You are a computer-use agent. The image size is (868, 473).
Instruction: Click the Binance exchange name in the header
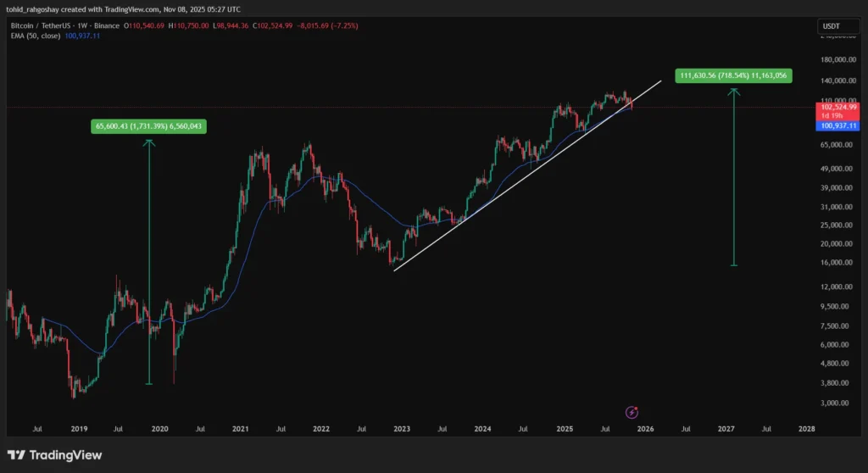[x=105, y=26]
